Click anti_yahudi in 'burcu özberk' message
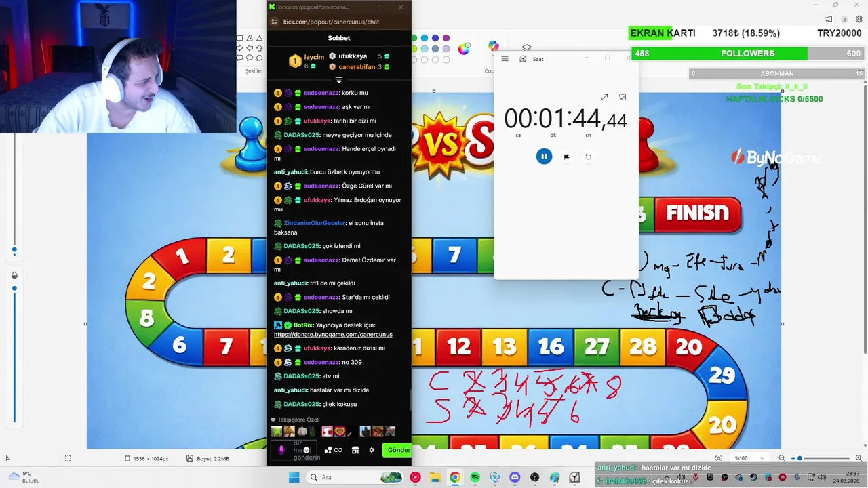Image resolution: width=868 pixels, height=488 pixels. pyautogui.click(x=290, y=172)
